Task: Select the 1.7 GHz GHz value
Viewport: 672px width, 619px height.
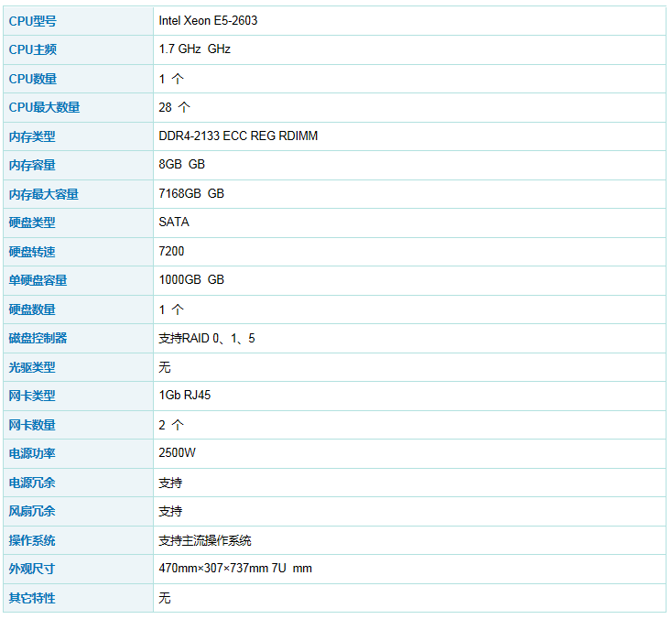Action: (195, 49)
